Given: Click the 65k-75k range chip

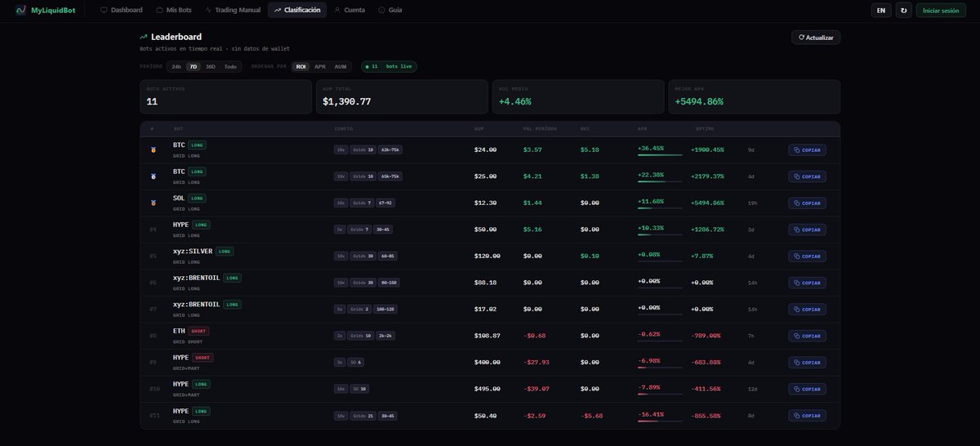Looking at the screenshot, I should pos(390,176).
